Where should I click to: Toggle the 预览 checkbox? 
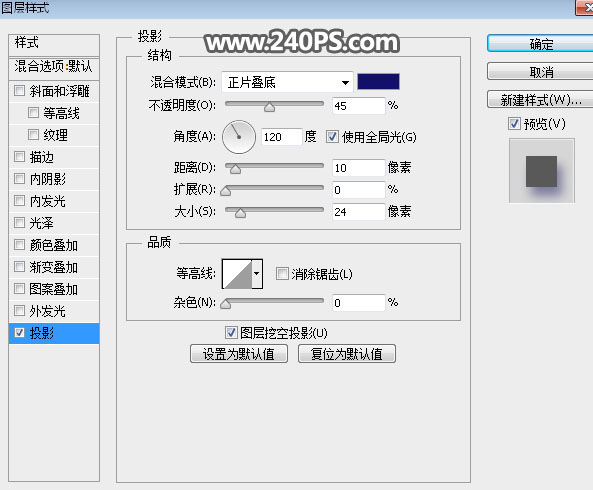click(x=514, y=124)
